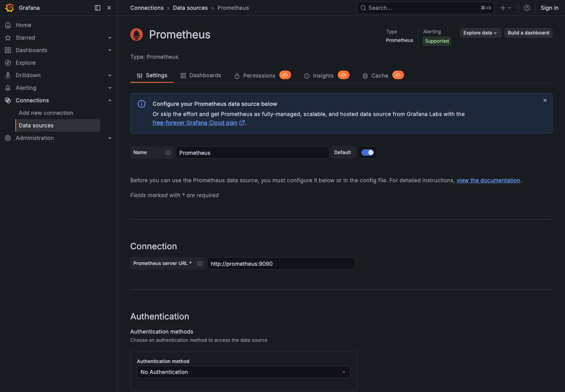Click the blue info icon in banner

142,104
